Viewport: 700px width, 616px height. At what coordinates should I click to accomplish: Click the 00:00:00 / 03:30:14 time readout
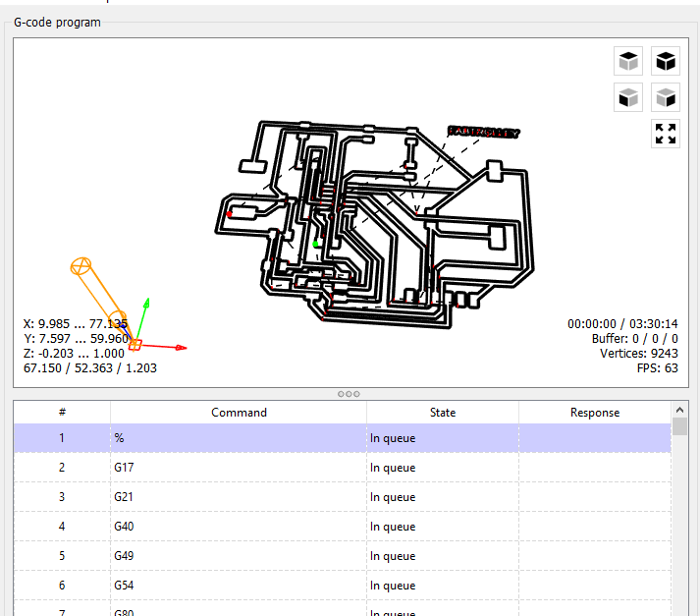click(x=622, y=324)
